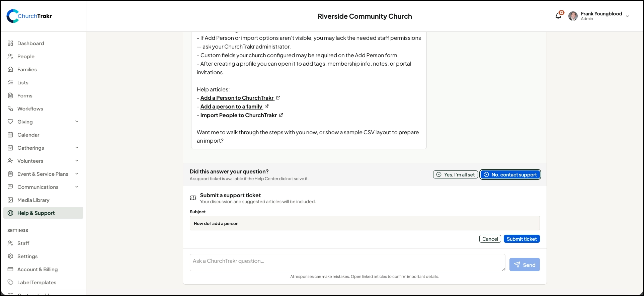This screenshot has width=644, height=296.
Task: Click the Communications chat icon
Action: (x=10, y=187)
